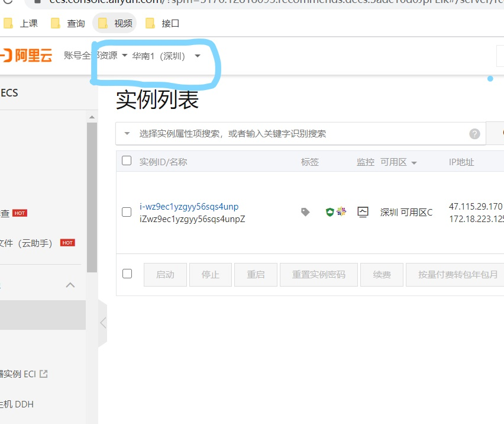Open the 上课 bookmark folder
Image resolution: width=504 pixels, height=424 pixels.
(x=21, y=23)
